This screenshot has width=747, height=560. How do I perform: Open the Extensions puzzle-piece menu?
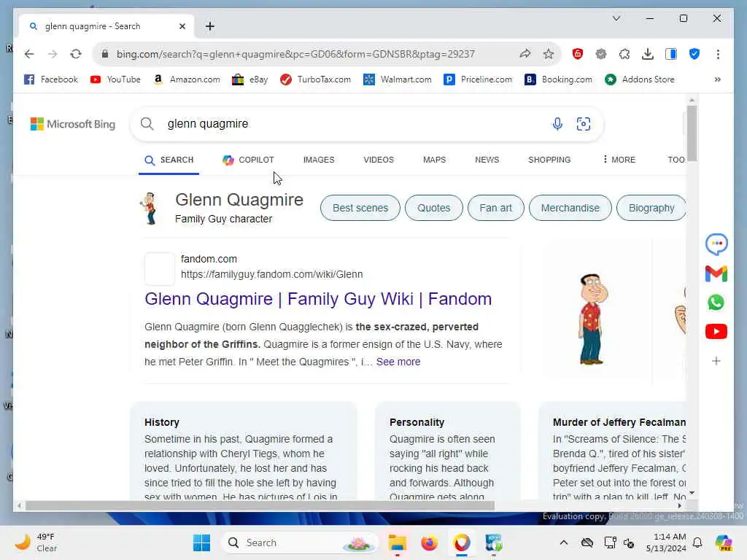pyautogui.click(x=624, y=54)
